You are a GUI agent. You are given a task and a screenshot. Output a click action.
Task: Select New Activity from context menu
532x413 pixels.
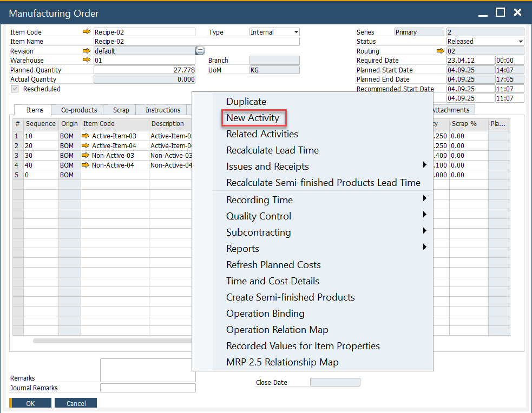(x=253, y=118)
